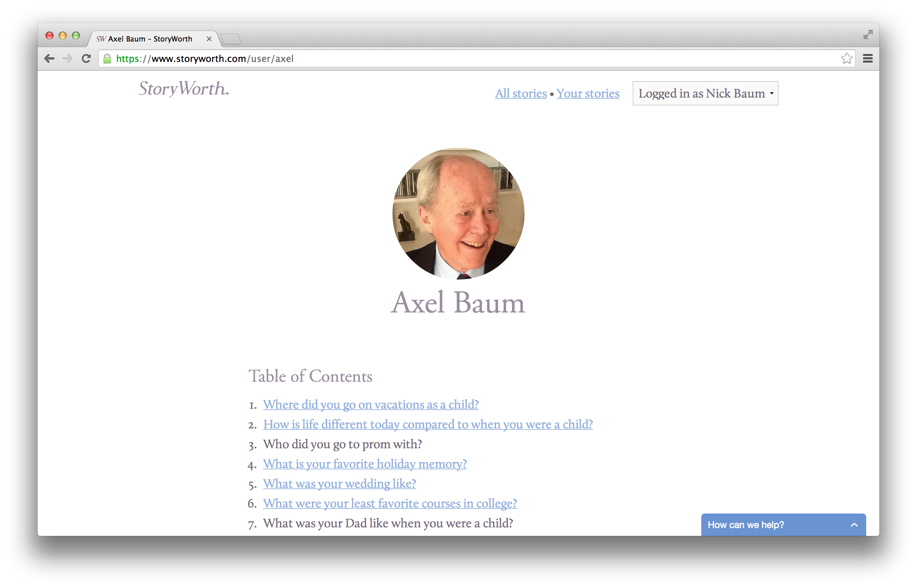Click the browser forward arrow
The image size is (917, 588).
[x=67, y=58]
